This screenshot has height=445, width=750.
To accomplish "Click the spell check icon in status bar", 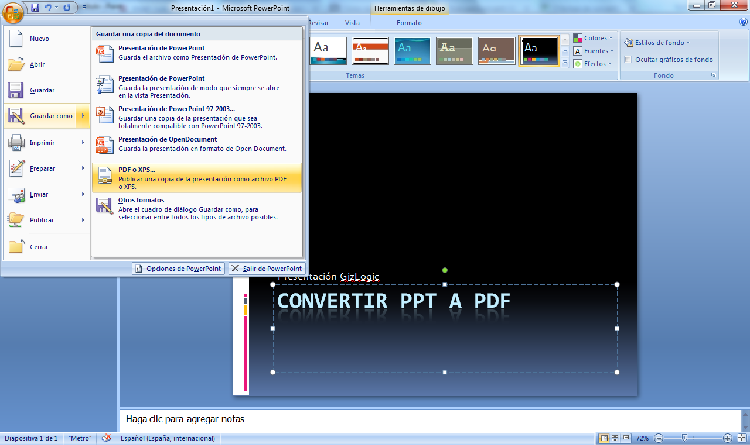I will [x=107, y=438].
